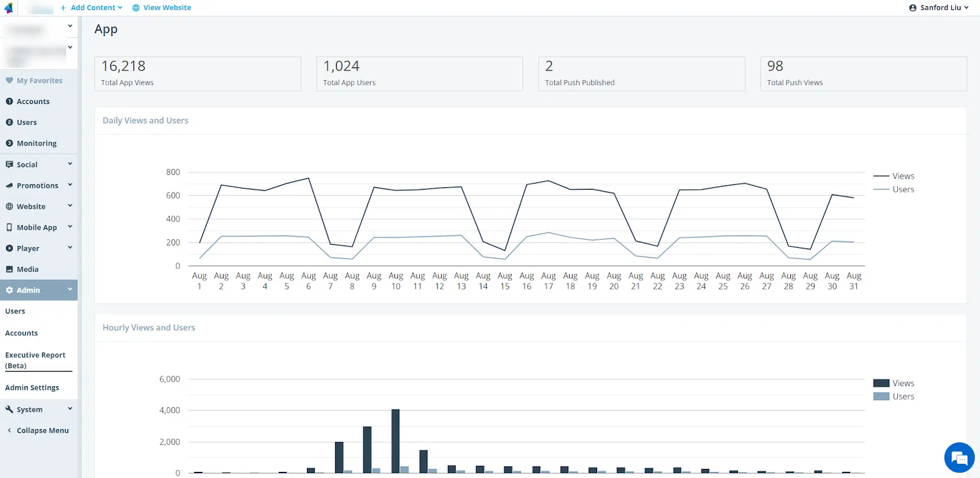The height and width of the screenshot is (478, 980).
Task: Click the Promotions megaphone icon
Action: pos(9,185)
